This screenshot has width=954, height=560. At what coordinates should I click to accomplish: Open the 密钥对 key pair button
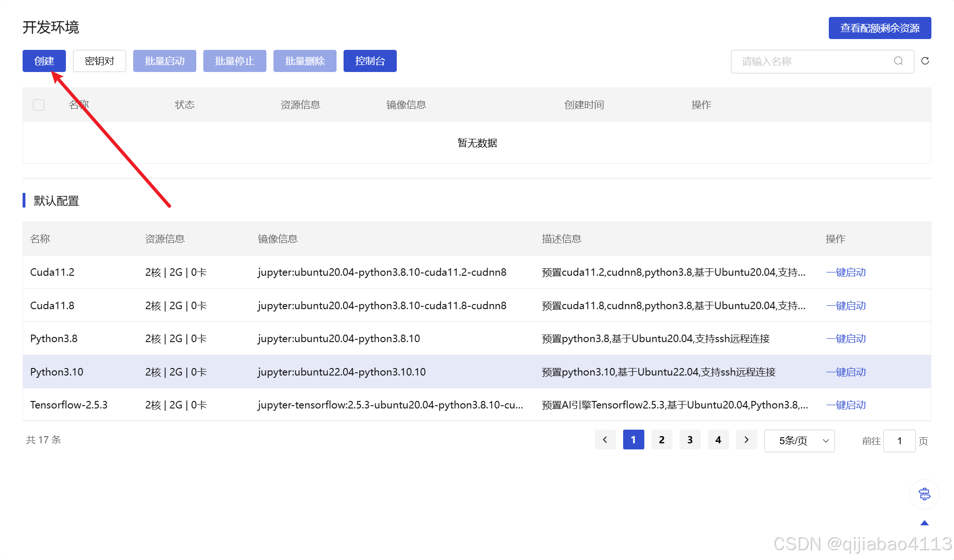(99, 61)
